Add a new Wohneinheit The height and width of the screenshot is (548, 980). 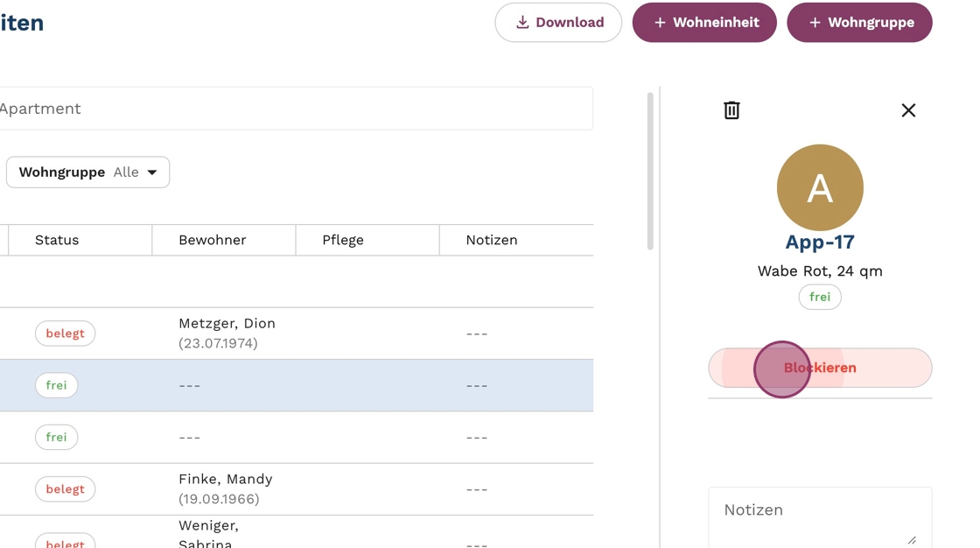[704, 23]
